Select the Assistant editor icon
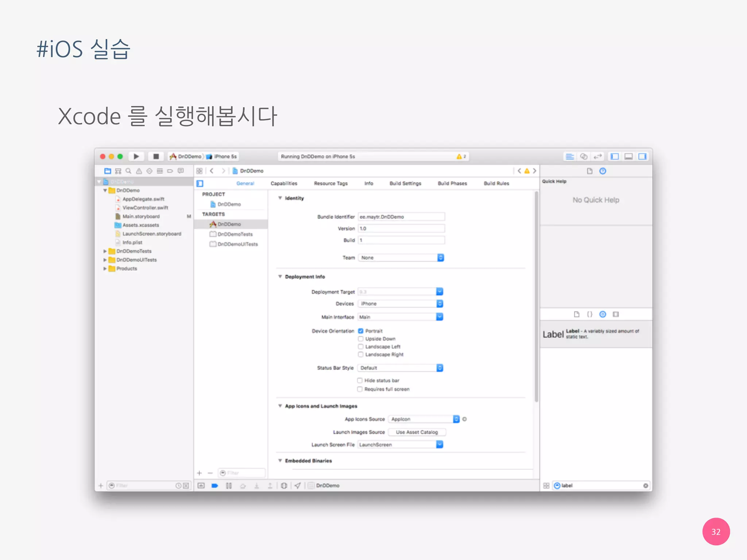This screenshot has height=560, width=747. tap(584, 156)
